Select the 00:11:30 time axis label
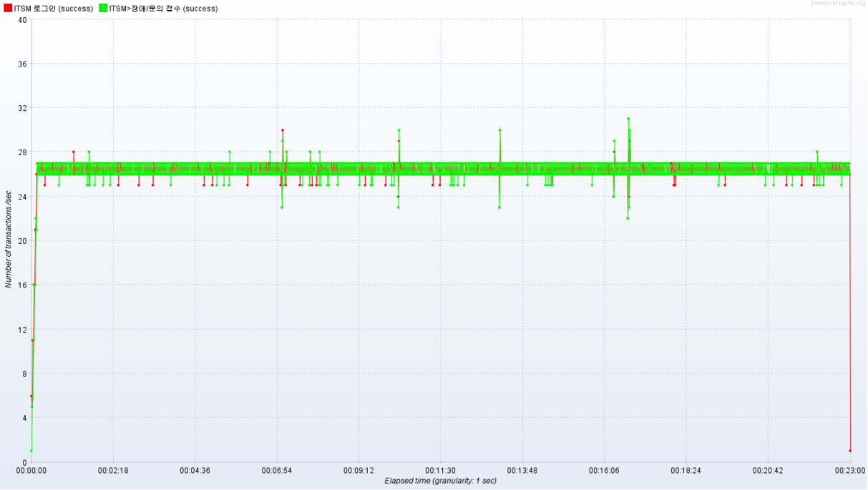 point(440,471)
